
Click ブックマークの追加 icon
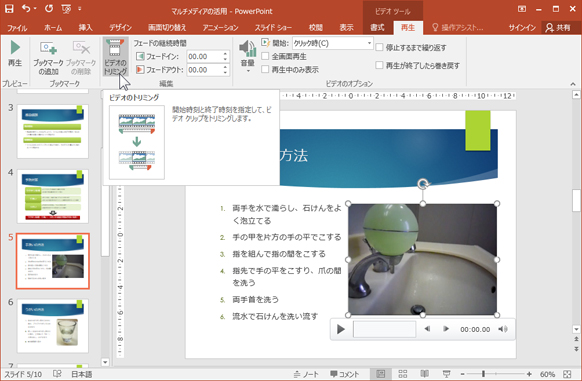(x=48, y=57)
